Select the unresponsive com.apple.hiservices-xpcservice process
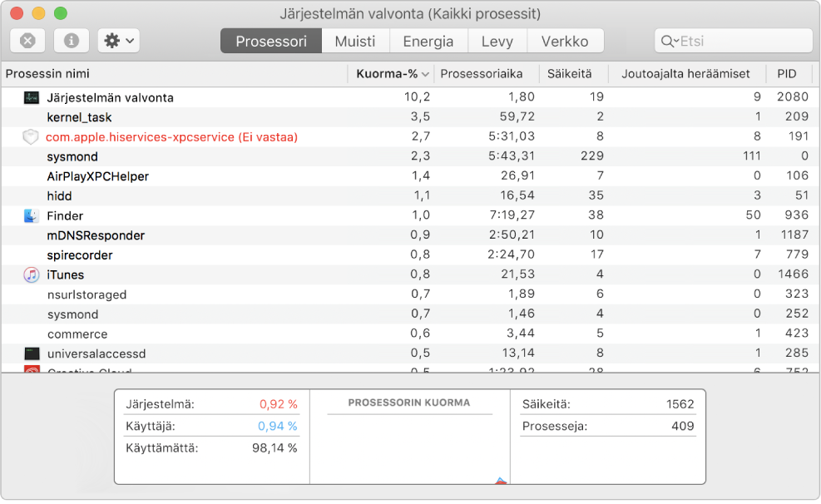Viewport: 821px width, 504px height. 411,137
